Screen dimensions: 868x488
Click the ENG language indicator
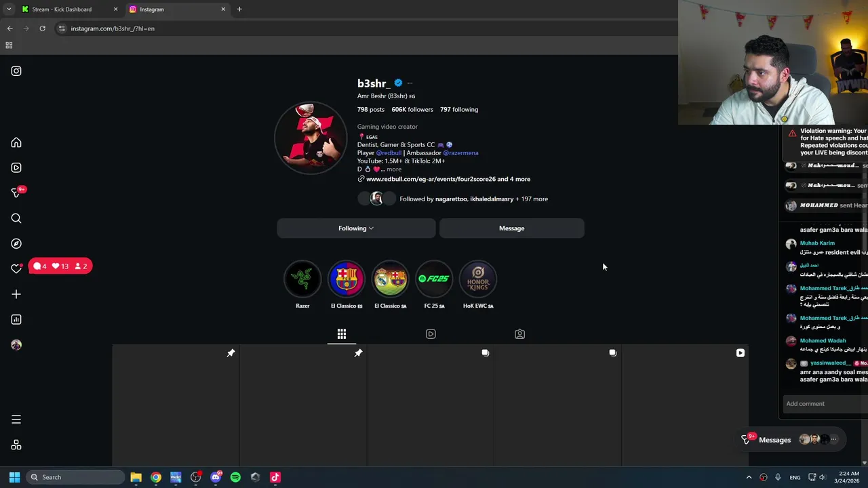click(x=795, y=477)
